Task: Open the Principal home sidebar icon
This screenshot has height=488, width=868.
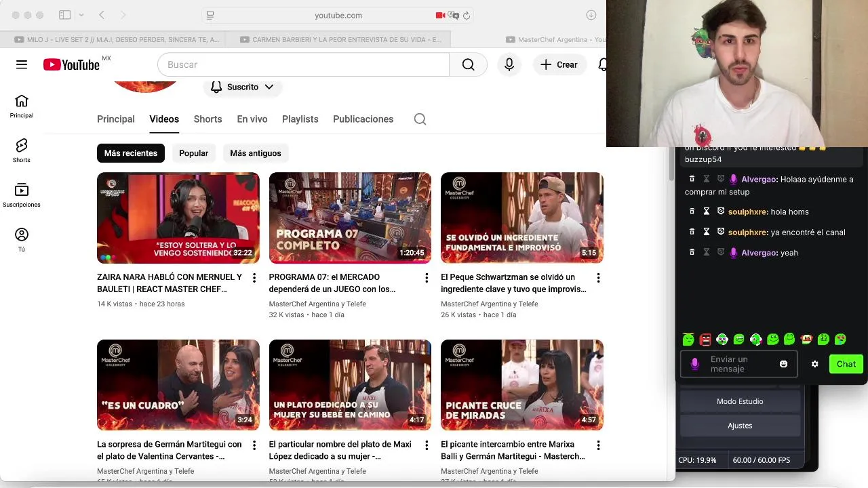Action: (22, 106)
